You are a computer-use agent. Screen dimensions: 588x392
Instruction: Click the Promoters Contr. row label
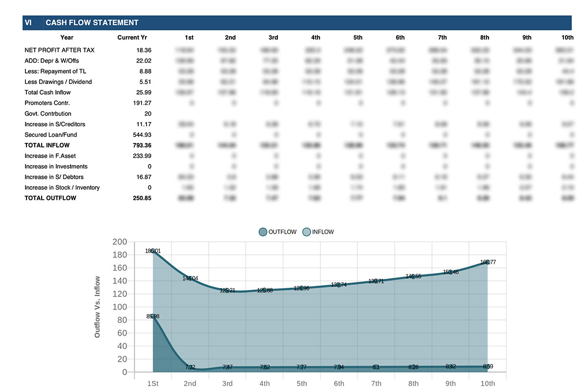pos(47,103)
